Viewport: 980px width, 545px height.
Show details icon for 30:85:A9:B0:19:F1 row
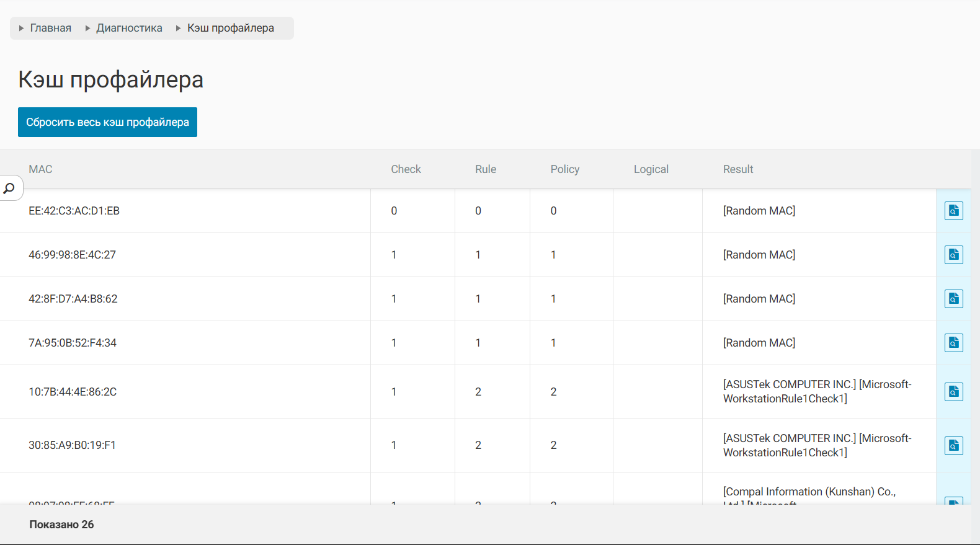(x=953, y=445)
